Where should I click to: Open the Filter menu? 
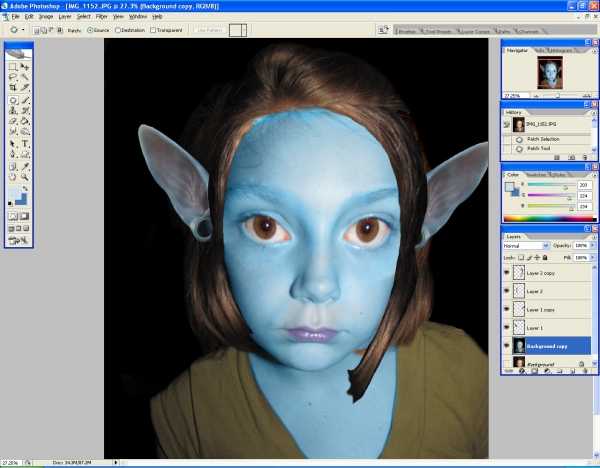tap(101, 16)
